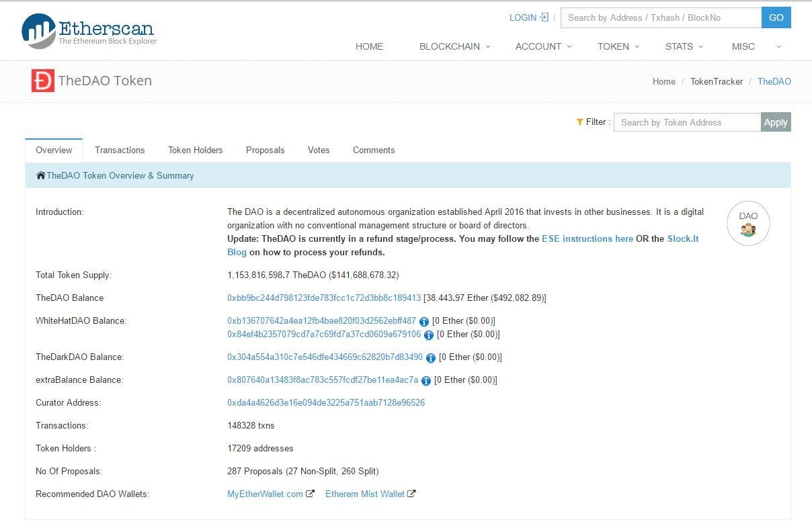Click the Etherscan logo
Screen dimensions: 812x528
89,31
